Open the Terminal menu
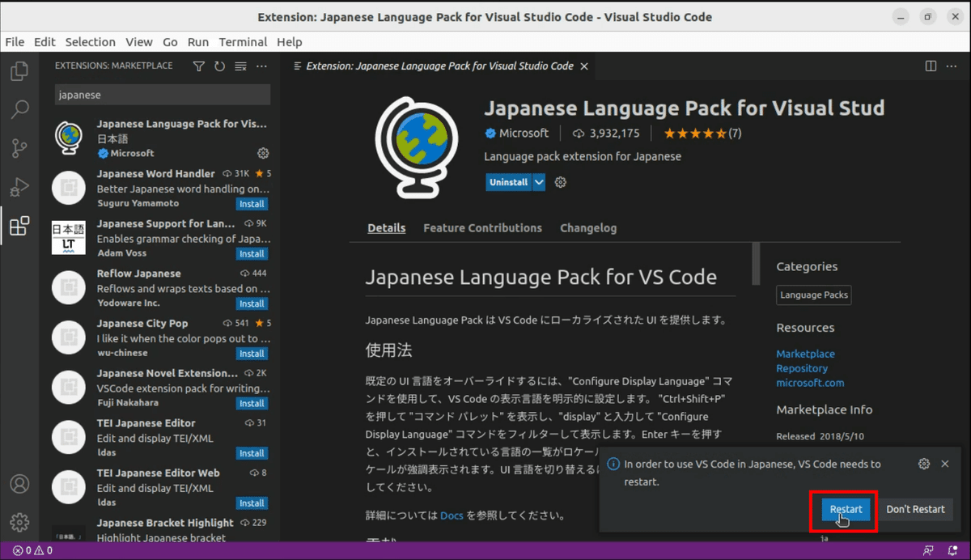The width and height of the screenshot is (971, 560). 243,42
